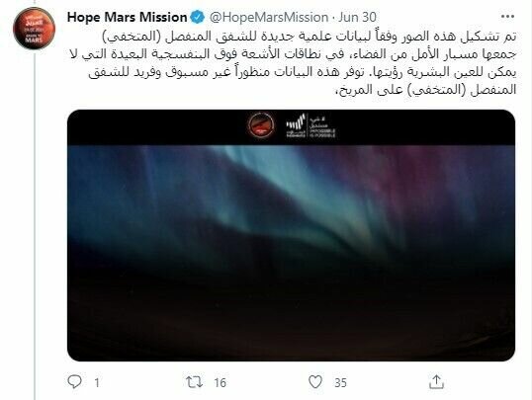Image resolution: width=532 pixels, height=400 pixels.
Task: Click the Hope Mars Mission display name
Action: pyautogui.click(x=127, y=17)
